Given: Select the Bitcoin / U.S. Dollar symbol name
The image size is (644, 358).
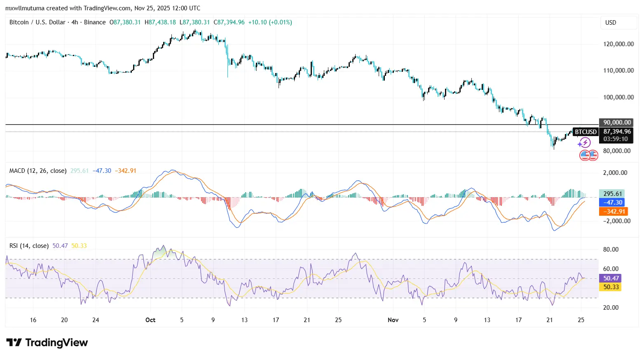Looking at the screenshot, I should [x=37, y=22].
